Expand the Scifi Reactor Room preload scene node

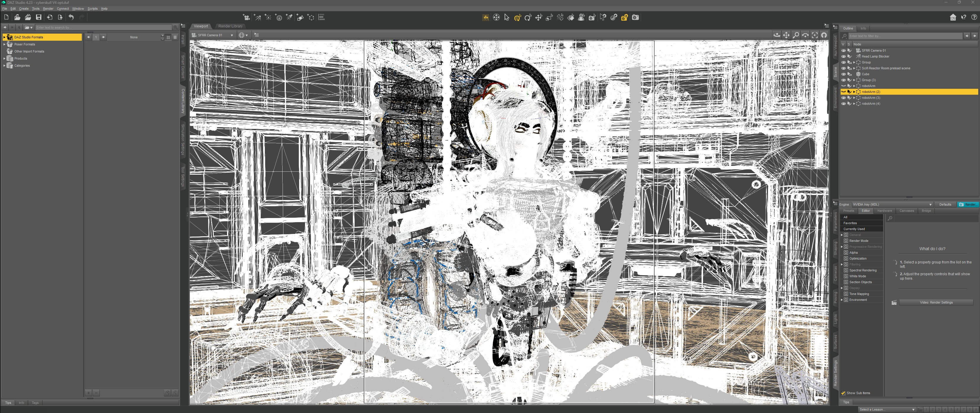click(x=854, y=68)
